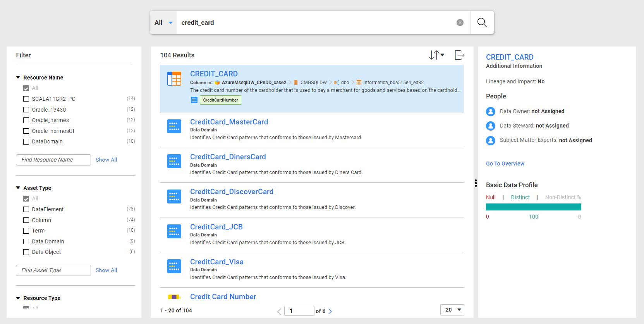The width and height of the screenshot is (644, 324).
Task: Click the Find Resource Name input
Action: [x=53, y=160]
